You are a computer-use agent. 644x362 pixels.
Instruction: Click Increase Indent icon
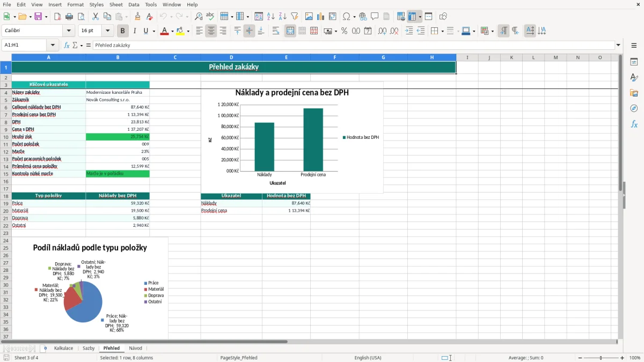point(409,31)
